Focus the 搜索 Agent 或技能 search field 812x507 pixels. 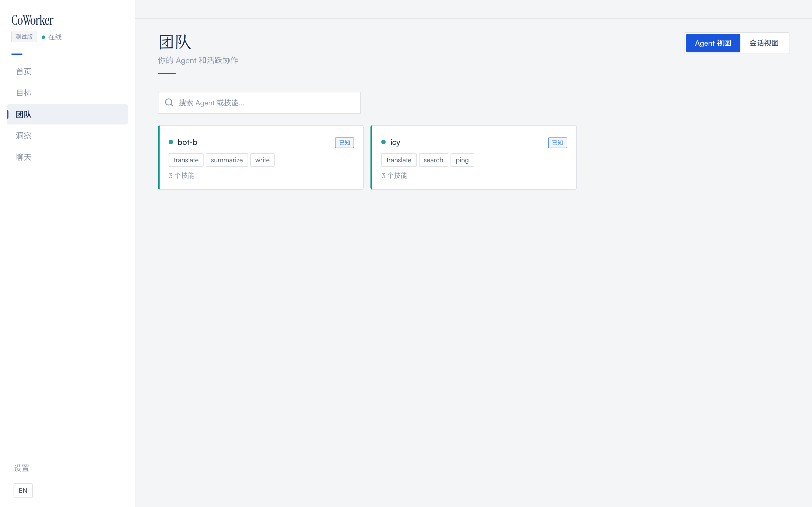coord(259,103)
